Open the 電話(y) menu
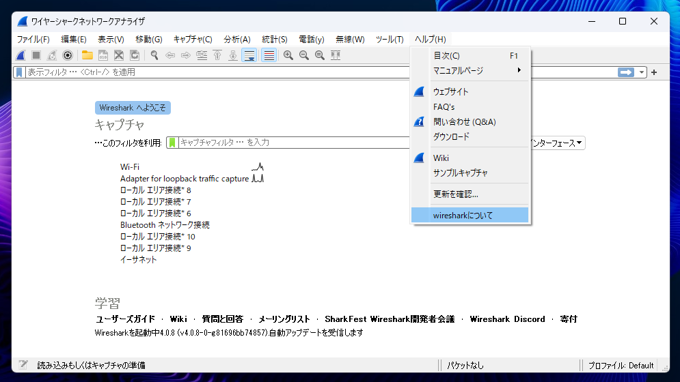The width and height of the screenshot is (680, 382). (311, 39)
